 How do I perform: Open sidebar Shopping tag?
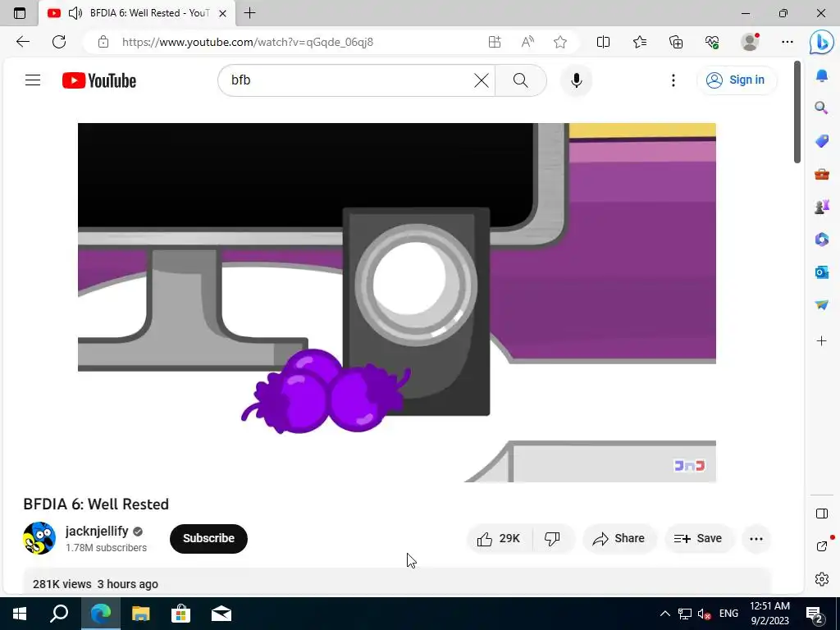pyautogui.click(x=822, y=141)
